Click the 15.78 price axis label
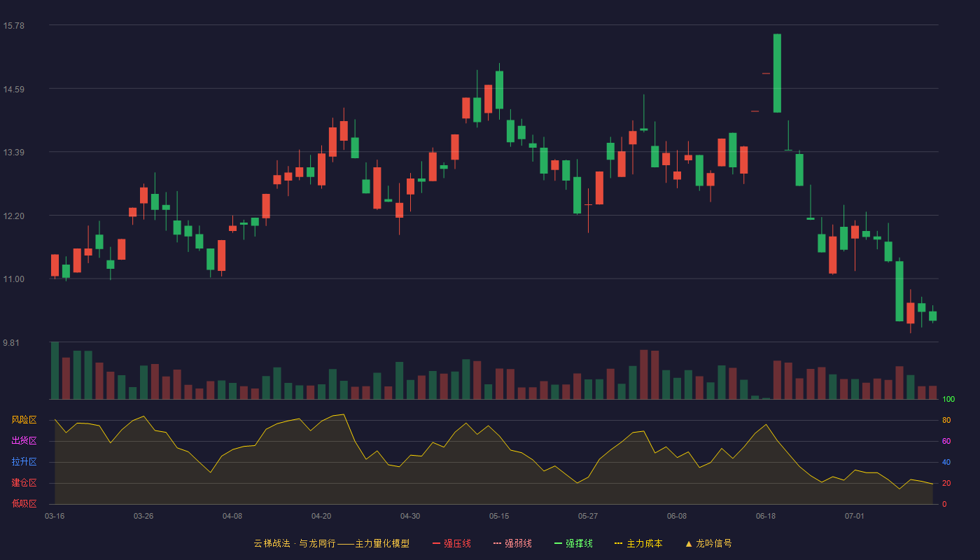The width and height of the screenshot is (980, 560). [13, 26]
